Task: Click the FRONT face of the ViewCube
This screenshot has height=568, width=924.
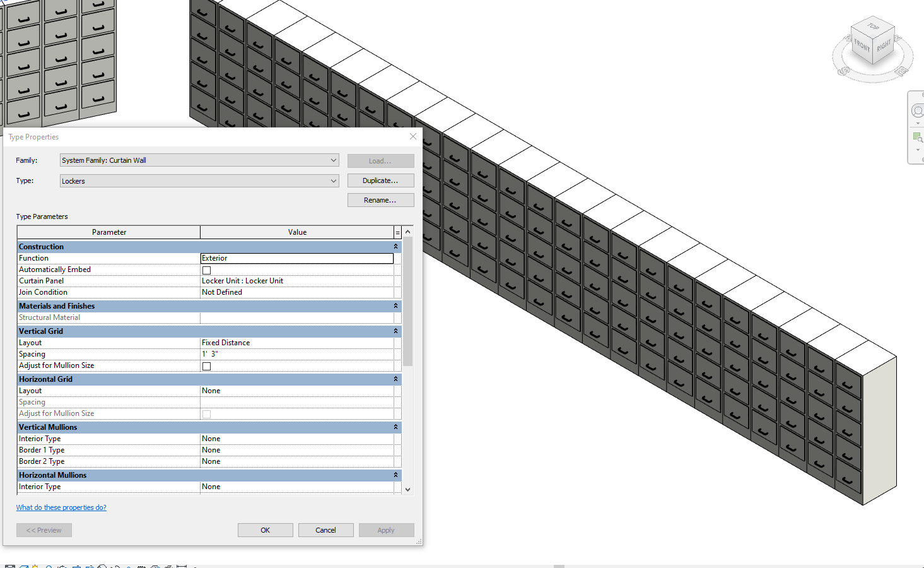Action: pos(862,45)
